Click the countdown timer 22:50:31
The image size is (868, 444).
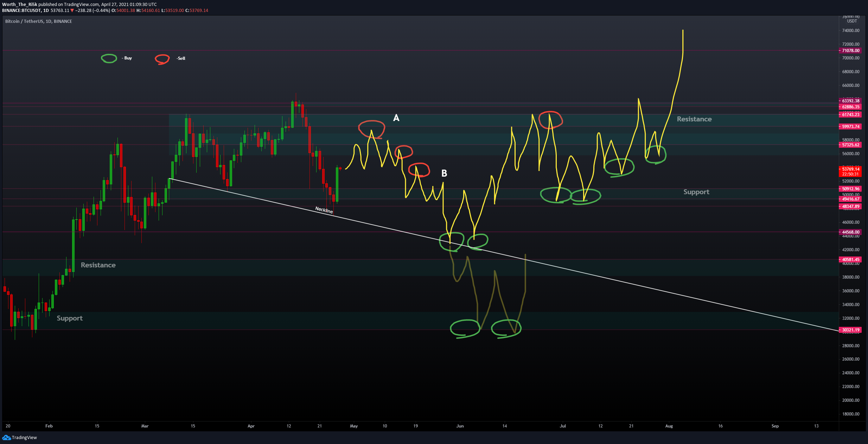click(850, 174)
